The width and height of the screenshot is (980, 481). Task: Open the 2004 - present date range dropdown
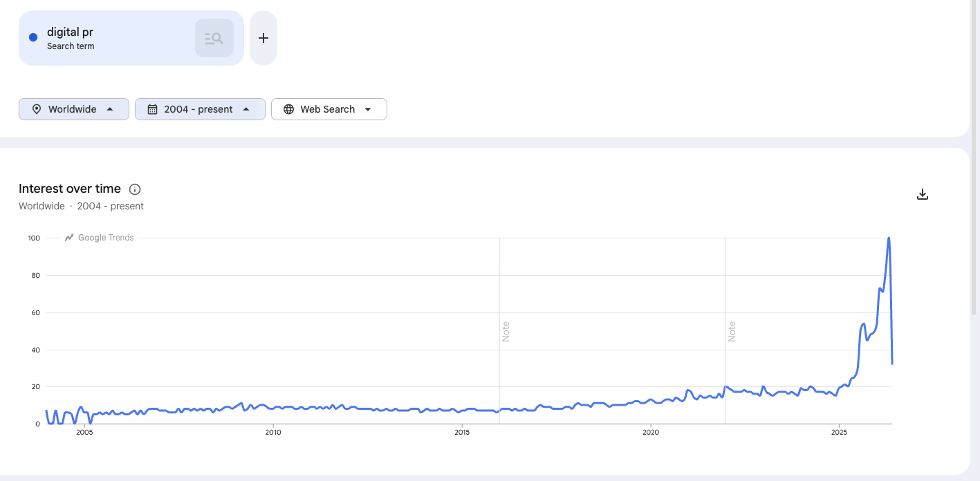coord(200,109)
